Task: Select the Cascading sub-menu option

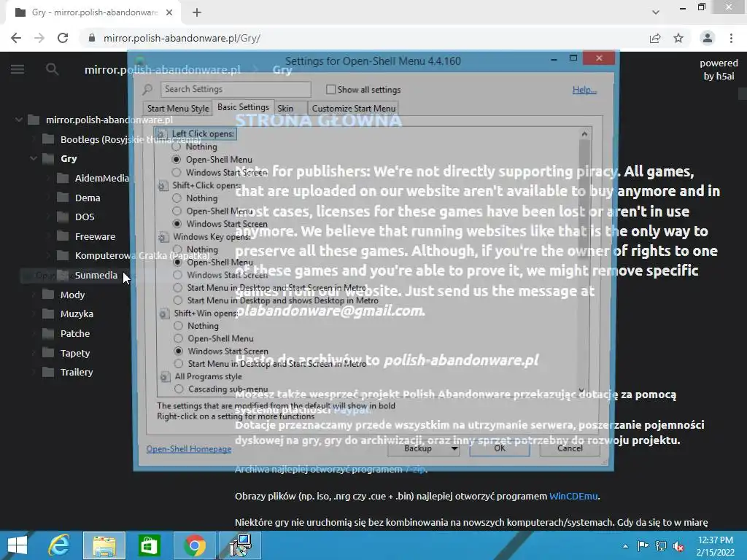Action: tap(179, 389)
